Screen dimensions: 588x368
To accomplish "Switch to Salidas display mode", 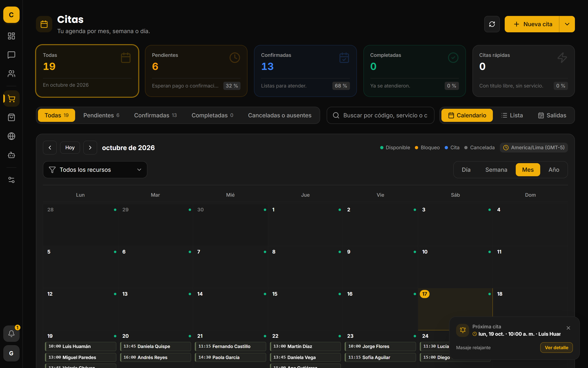I will [x=552, y=115].
